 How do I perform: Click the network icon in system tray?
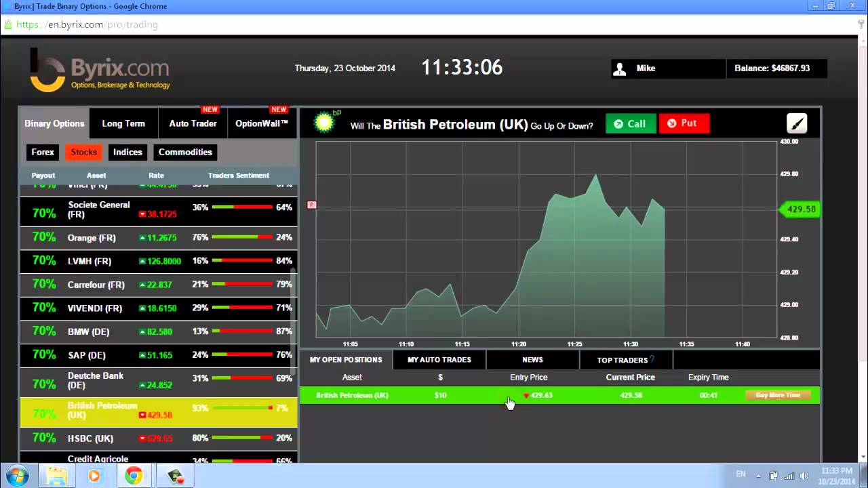pos(789,475)
